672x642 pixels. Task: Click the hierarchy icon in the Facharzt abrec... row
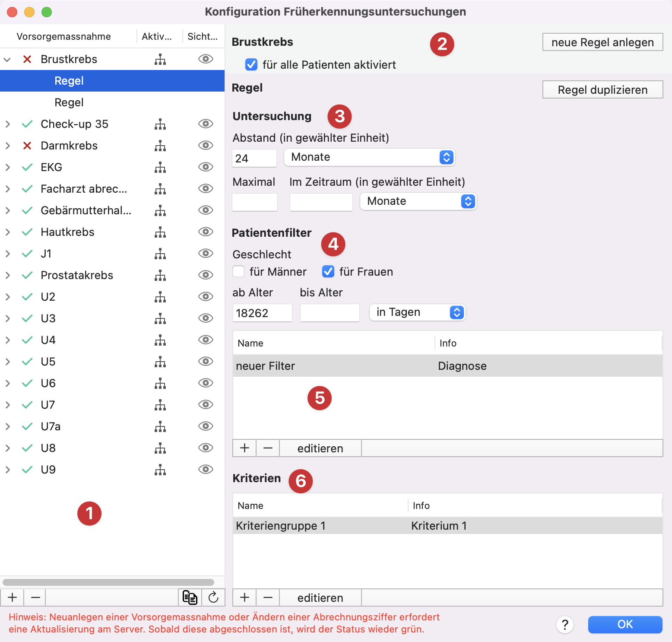pyautogui.click(x=160, y=189)
